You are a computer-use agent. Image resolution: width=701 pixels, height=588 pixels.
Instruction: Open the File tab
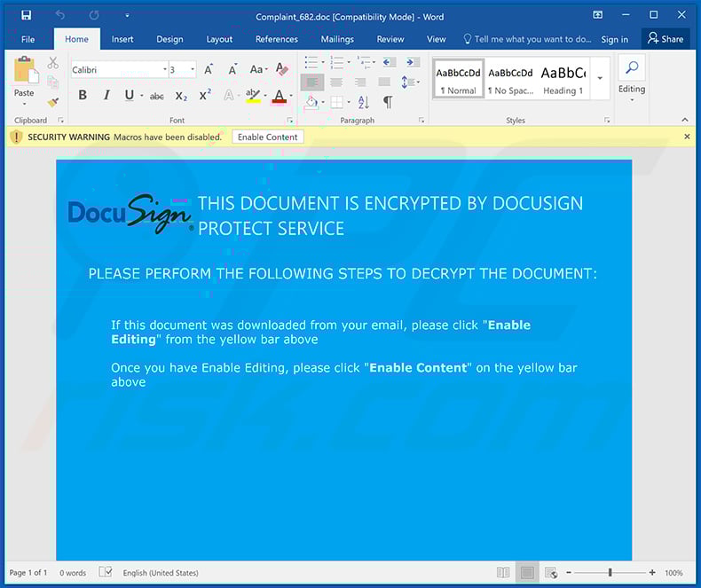pyautogui.click(x=28, y=39)
